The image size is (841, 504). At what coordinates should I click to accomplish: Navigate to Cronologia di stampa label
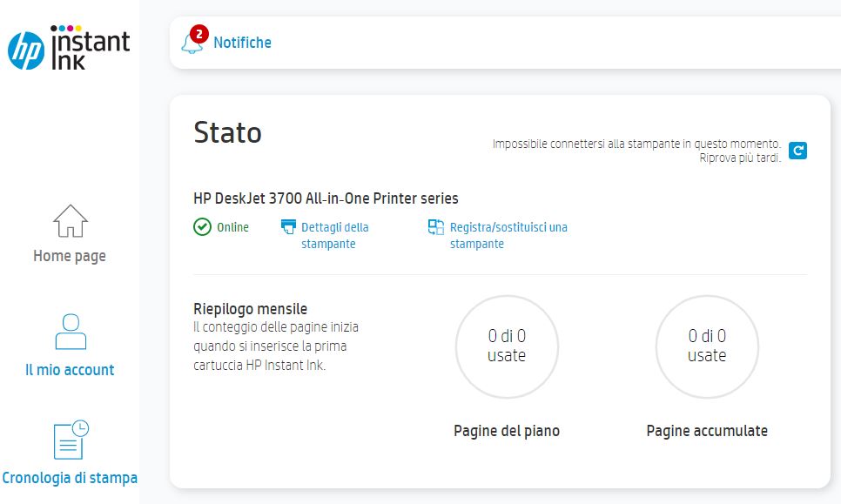(70, 478)
